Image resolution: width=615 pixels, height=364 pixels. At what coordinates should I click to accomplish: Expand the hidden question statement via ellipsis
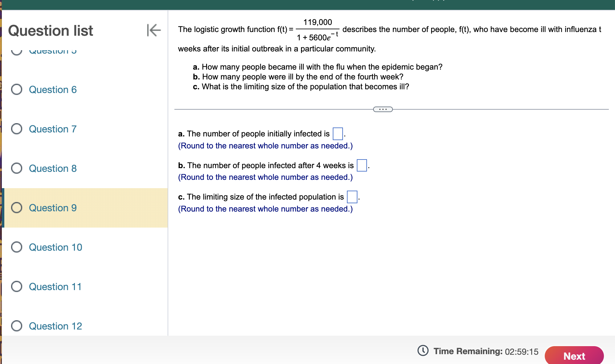point(383,109)
